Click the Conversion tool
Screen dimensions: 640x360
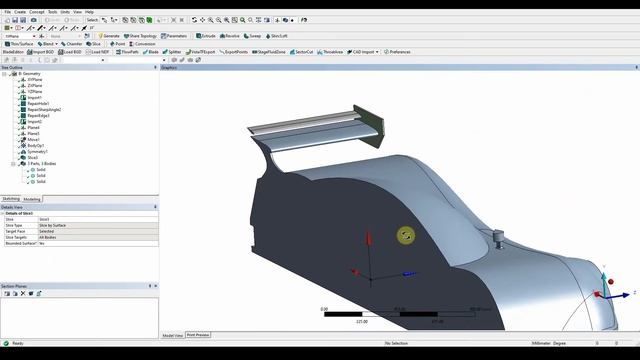(142, 44)
